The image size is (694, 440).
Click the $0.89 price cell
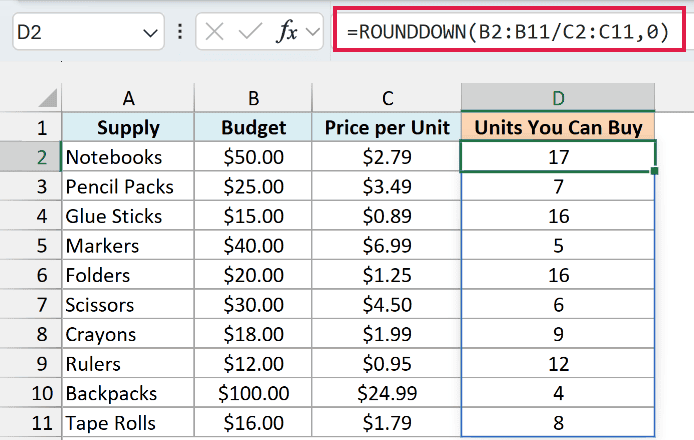387,216
